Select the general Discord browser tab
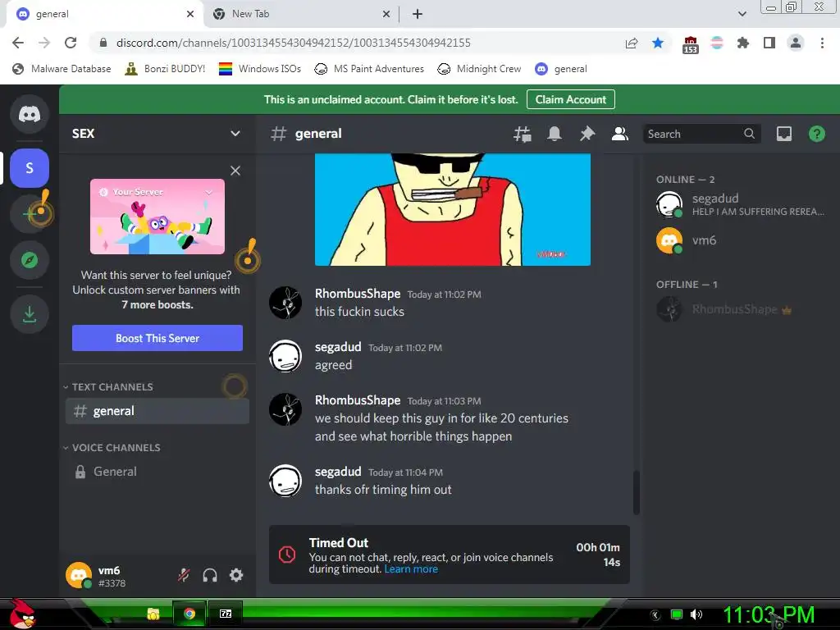840x630 pixels. [x=104, y=14]
